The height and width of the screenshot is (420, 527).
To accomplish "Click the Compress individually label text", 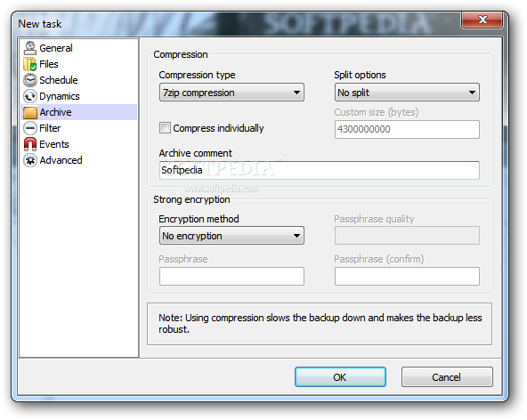I will click(218, 128).
